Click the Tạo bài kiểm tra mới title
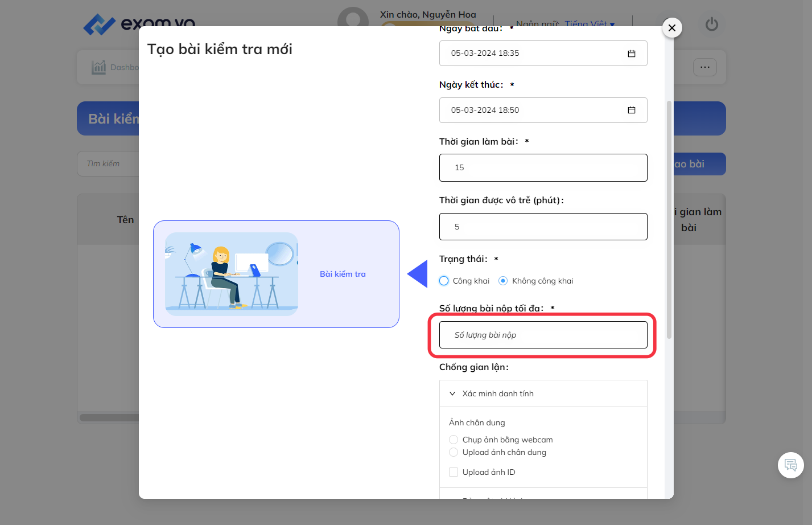 point(220,49)
